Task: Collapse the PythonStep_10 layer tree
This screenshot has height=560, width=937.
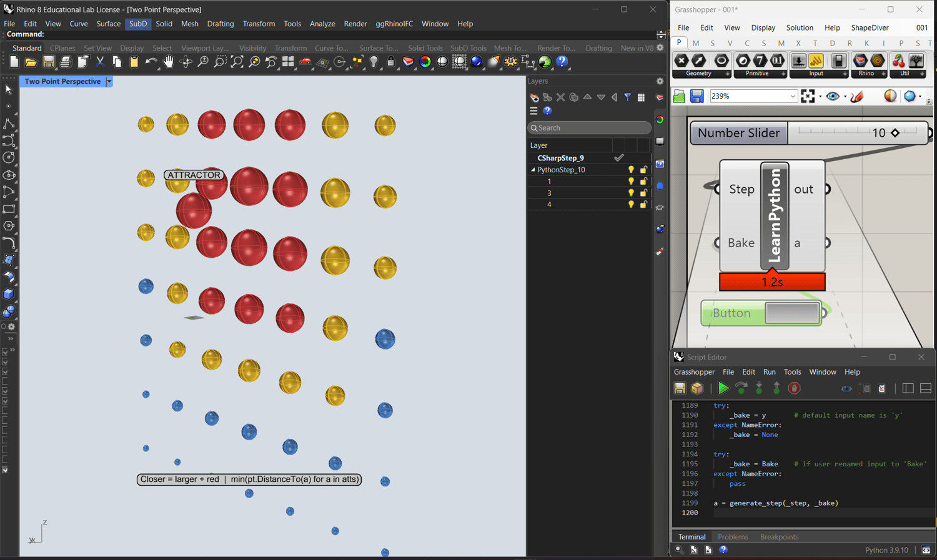Action: click(533, 170)
